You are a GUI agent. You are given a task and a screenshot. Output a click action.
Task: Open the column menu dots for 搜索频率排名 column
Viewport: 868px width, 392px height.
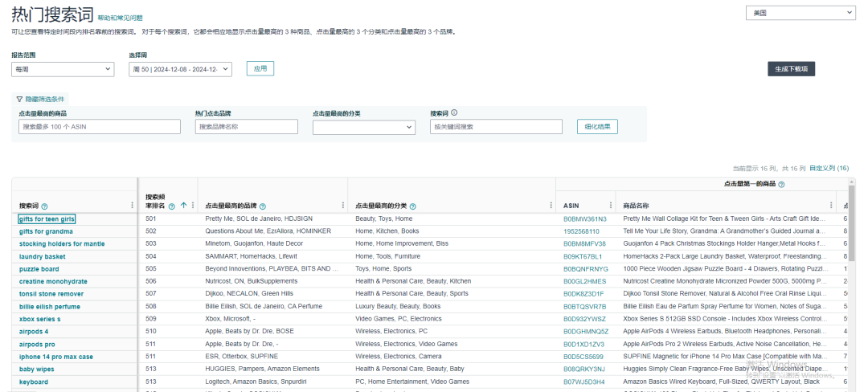click(x=193, y=205)
